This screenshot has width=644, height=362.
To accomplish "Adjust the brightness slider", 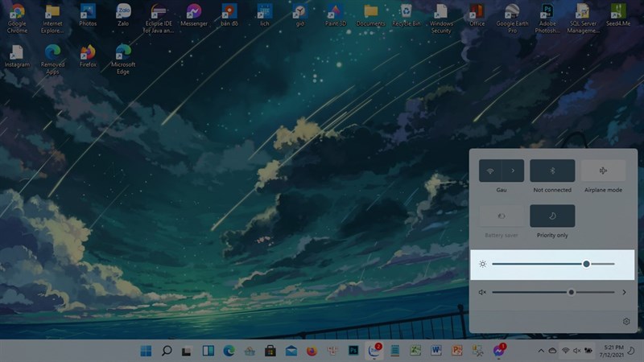I will tap(553, 265).
